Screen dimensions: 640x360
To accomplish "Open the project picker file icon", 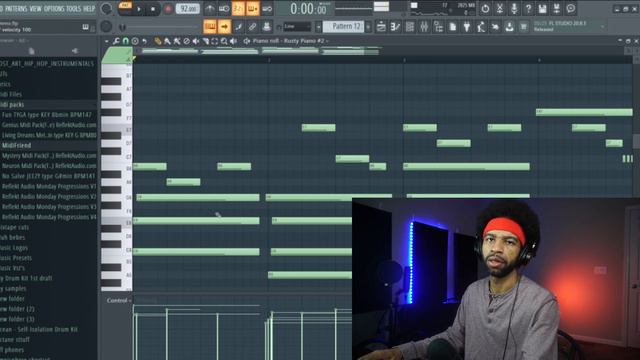I will [453, 27].
